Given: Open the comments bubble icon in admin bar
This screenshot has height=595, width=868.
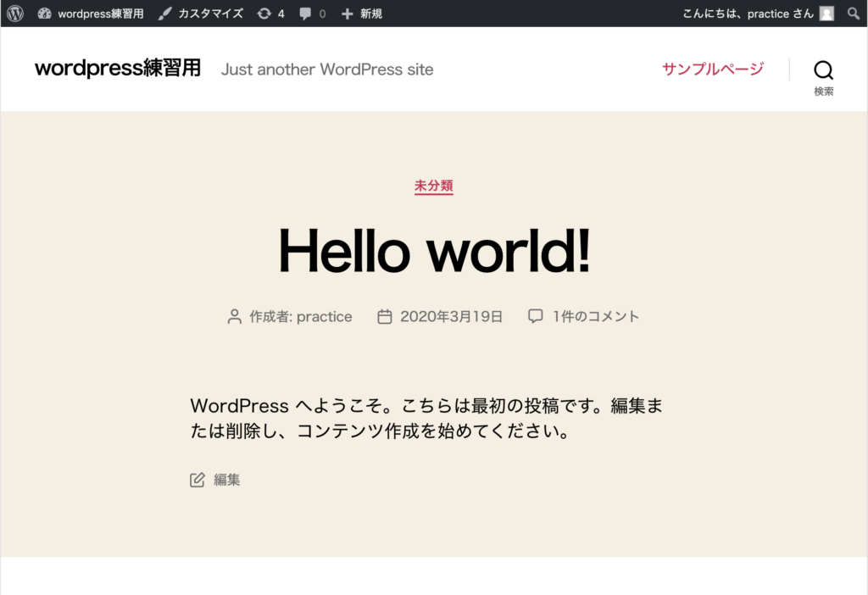Looking at the screenshot, I should point(312,14).
